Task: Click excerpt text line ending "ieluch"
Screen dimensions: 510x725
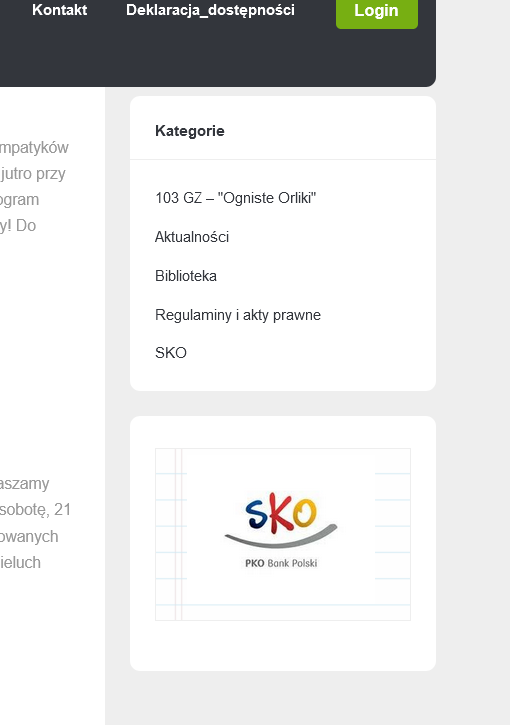Action: click(20, 562)
